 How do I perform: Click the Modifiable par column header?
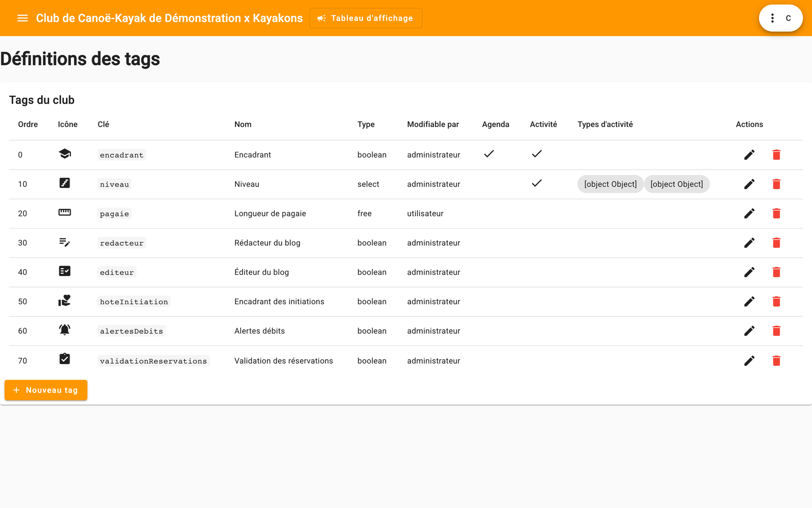[x=433, y=124]
